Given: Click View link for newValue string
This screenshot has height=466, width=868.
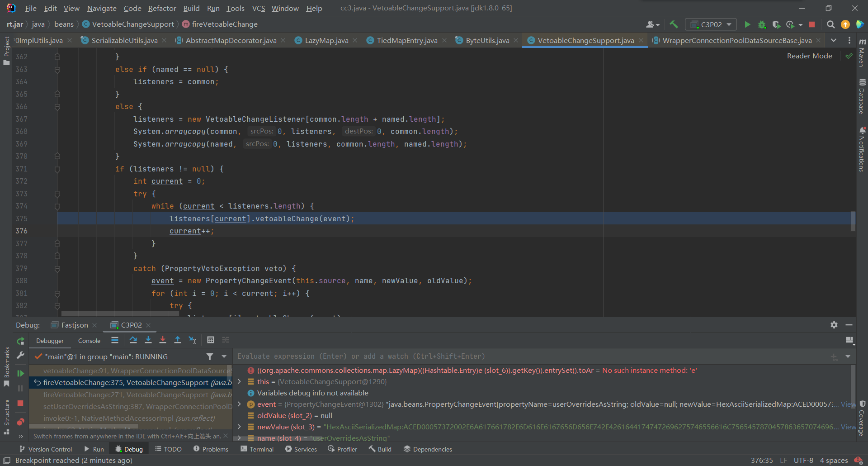Looking at the screenshot, I should [848, 427].
